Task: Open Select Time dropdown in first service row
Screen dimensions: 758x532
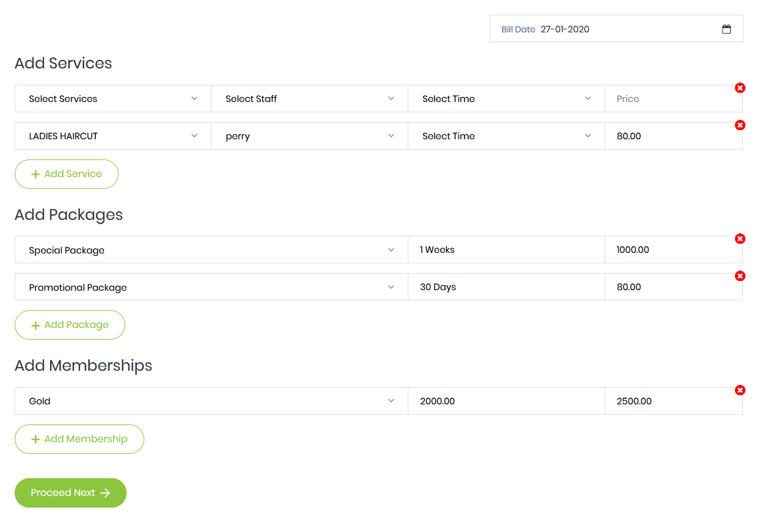Action: 506,99
